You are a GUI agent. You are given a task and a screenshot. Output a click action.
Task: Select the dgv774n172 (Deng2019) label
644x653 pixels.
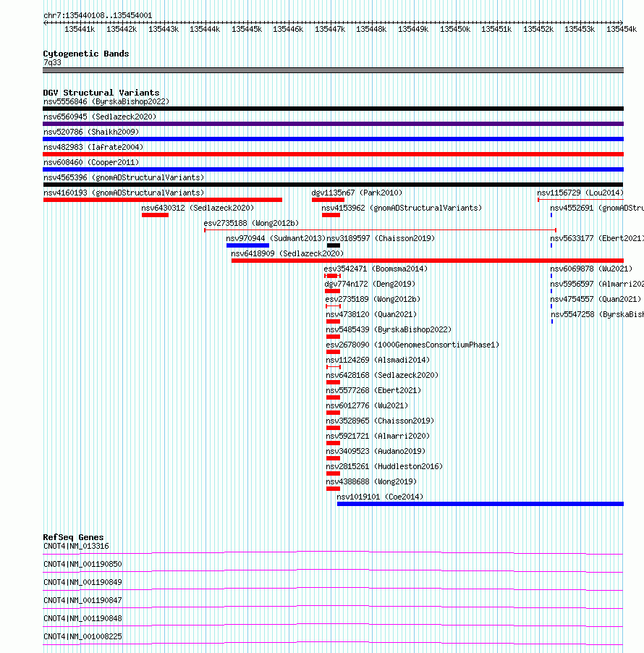click(x=370, y=284)
